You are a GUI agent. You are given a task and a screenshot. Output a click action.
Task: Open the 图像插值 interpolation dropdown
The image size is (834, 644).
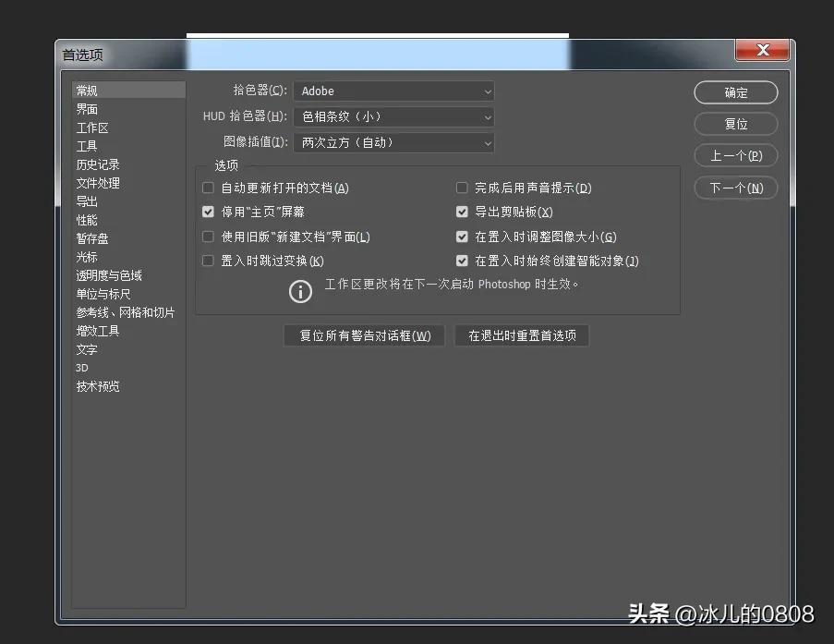pyautogui.click(x=394, y=142)
